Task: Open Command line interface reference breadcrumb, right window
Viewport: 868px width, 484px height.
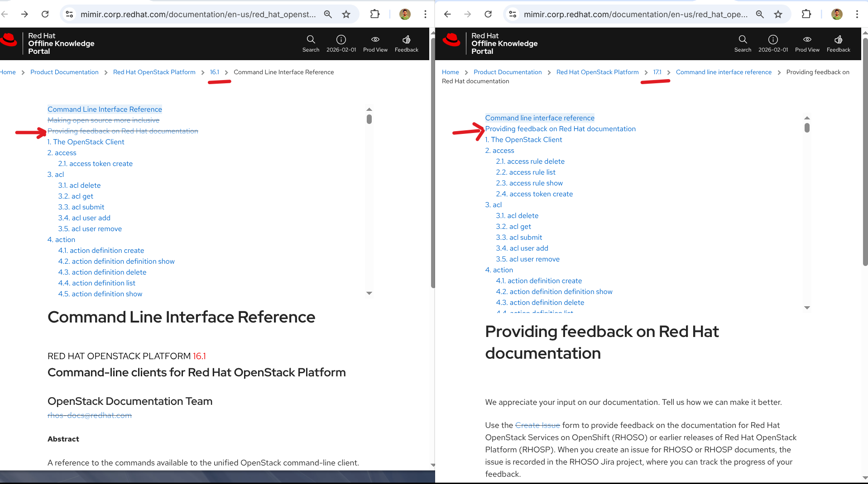Action: point(724,72)
